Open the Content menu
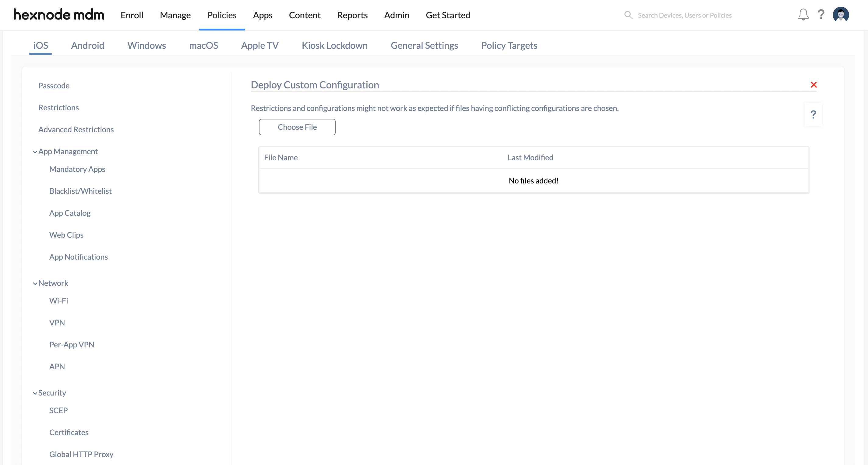 pyautogui.click(x=305, y=15)
